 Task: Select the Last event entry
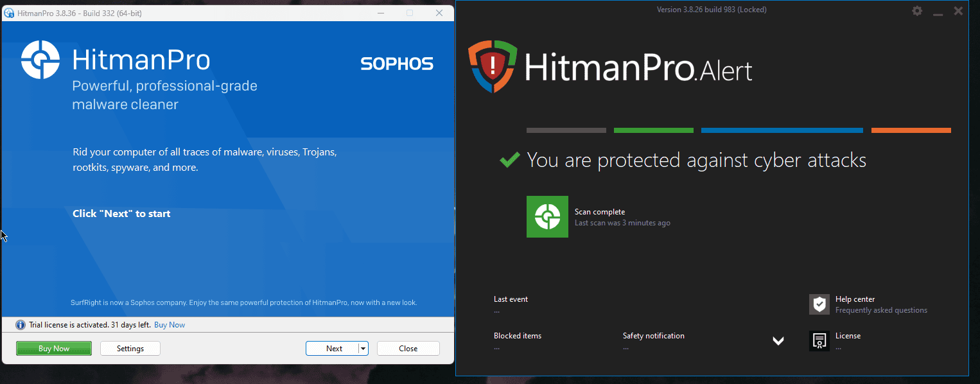(x=511, y=299)
